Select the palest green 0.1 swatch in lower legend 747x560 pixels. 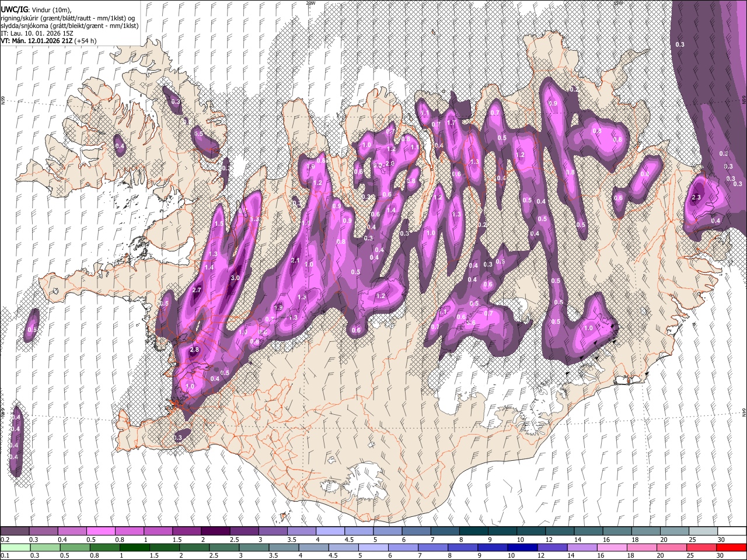pyautogui.click(x=15, y=547)
